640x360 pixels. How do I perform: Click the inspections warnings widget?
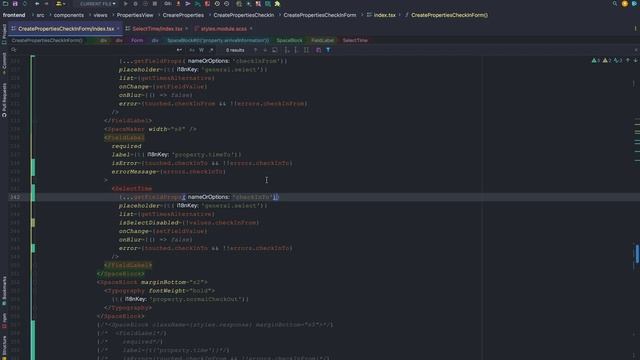click(x=607, y=60)
